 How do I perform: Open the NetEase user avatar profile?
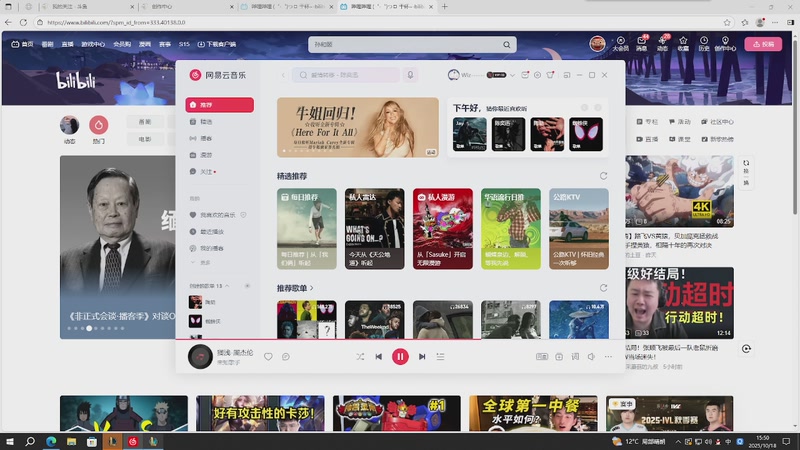click(453, 75)
